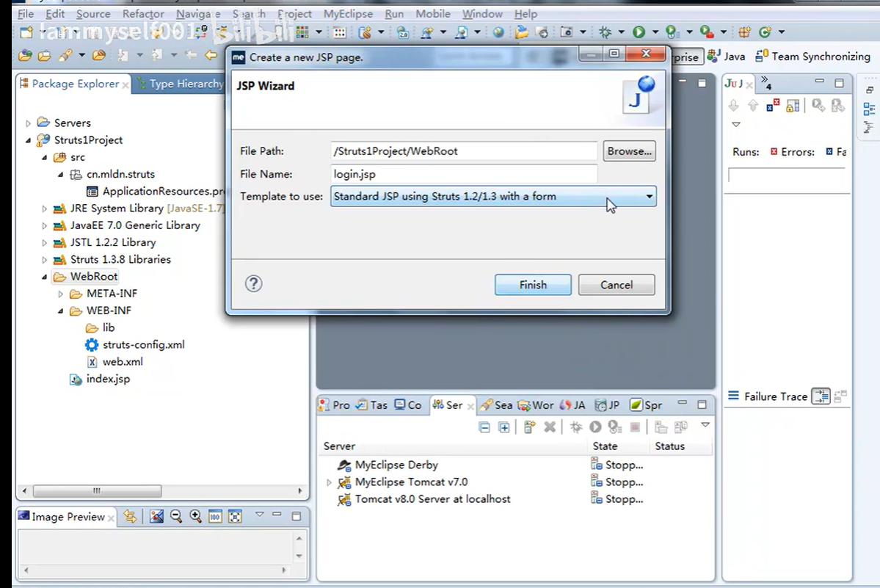Screen dimensions: 880x588
Task: Cancel the JSP Wizard dialog
Action: click(617, 285)
